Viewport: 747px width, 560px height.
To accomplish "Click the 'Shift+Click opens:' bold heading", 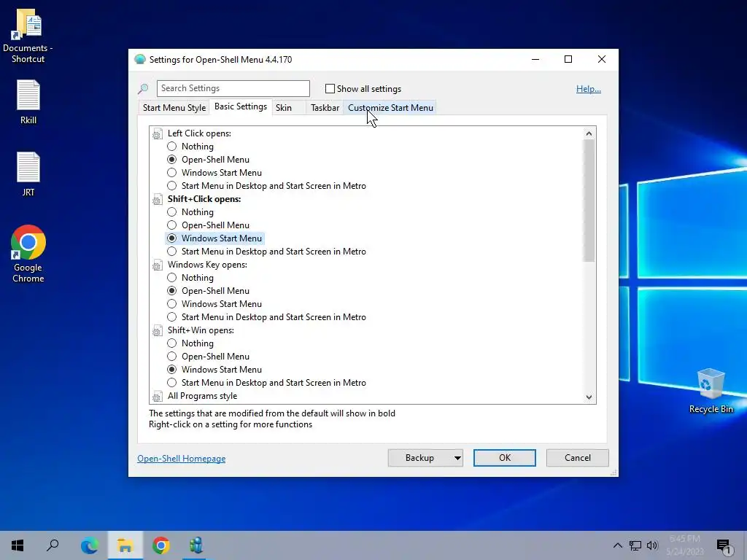I will (204, 200).
